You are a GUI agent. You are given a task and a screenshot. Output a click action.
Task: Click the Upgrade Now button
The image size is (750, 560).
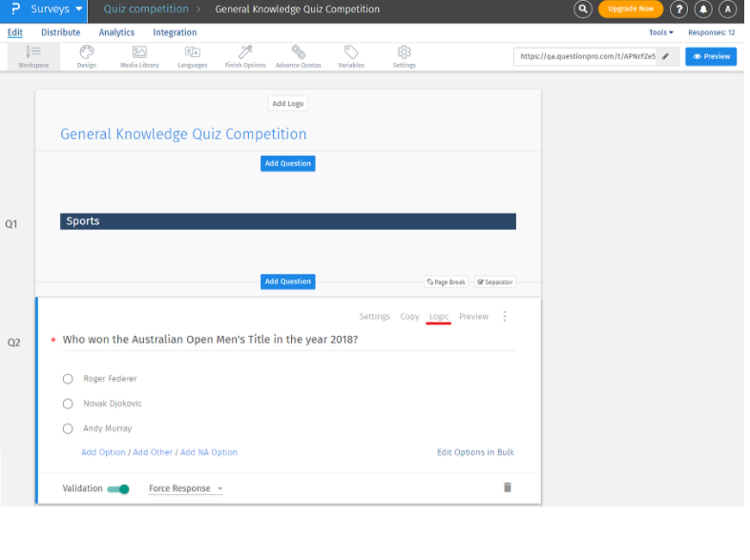pos(631,10)
